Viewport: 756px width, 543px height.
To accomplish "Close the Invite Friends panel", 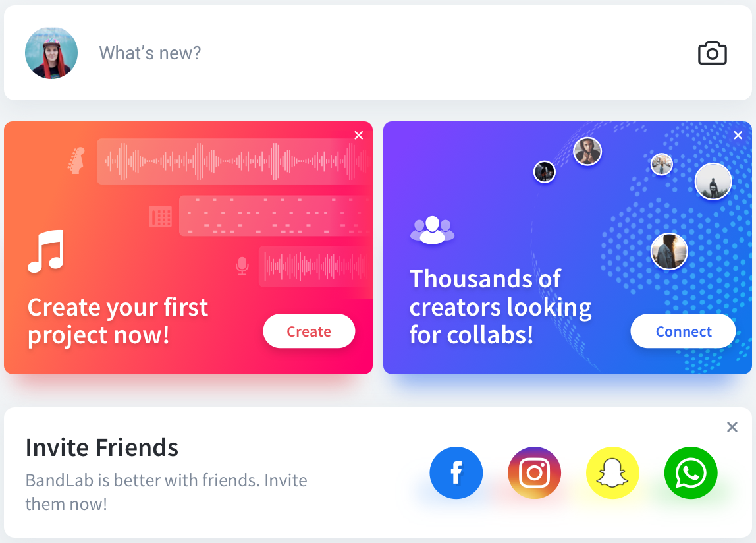I will click(732, 426).
